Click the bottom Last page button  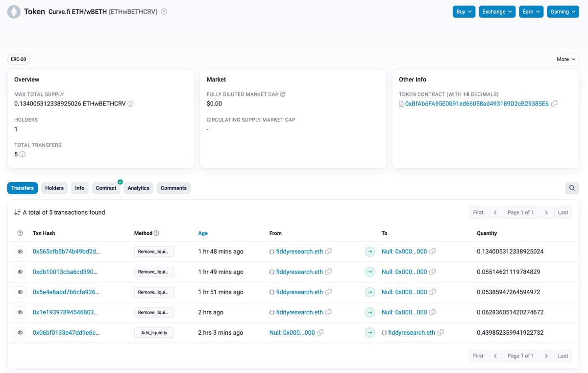(563, 356)
